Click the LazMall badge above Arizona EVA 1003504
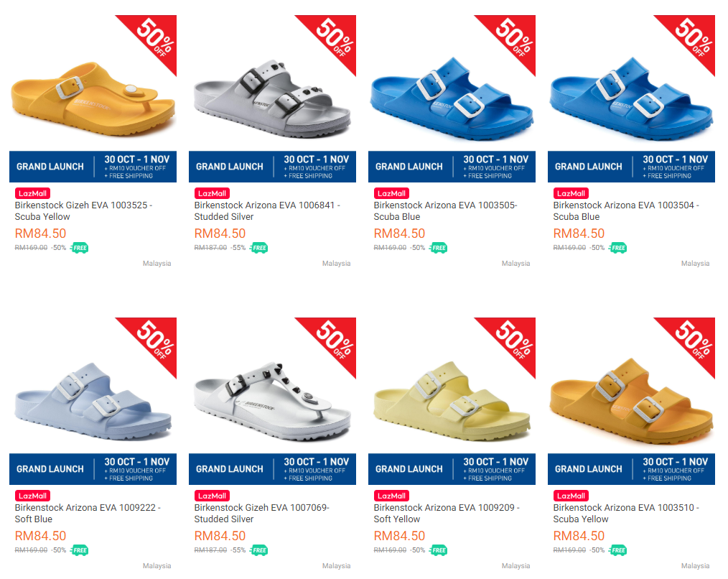728x579 pixels. tap(571, 193)
